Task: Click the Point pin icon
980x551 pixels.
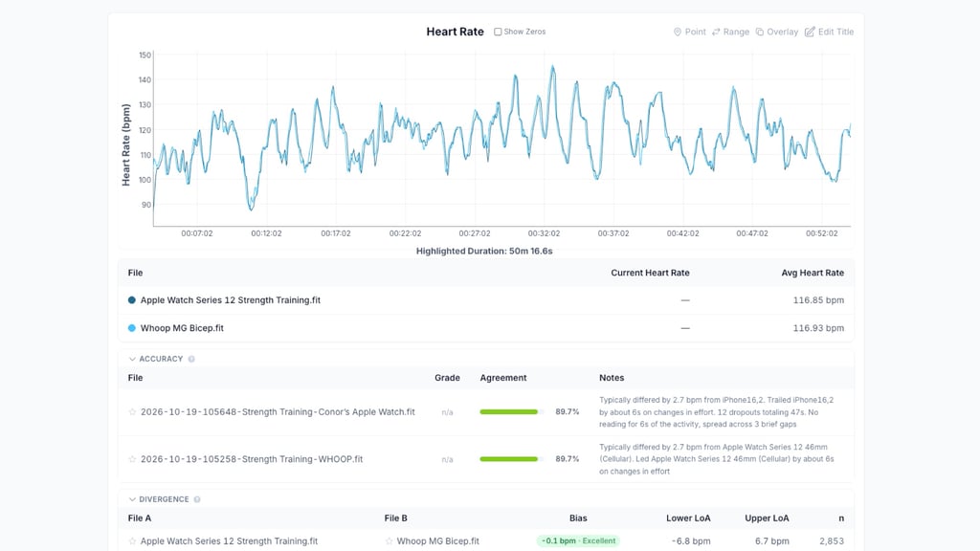Action: 677,32
